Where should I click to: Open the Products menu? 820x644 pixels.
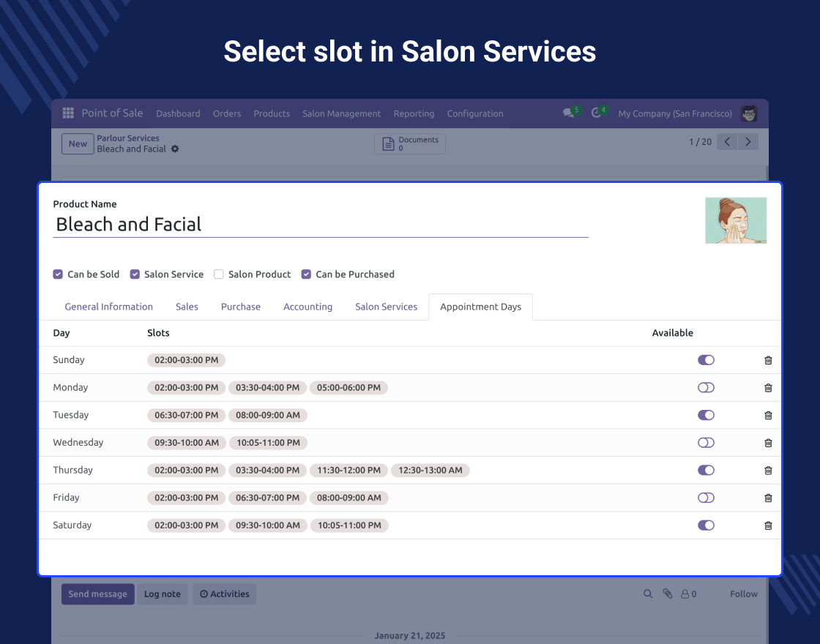click(x=272, y=113)
